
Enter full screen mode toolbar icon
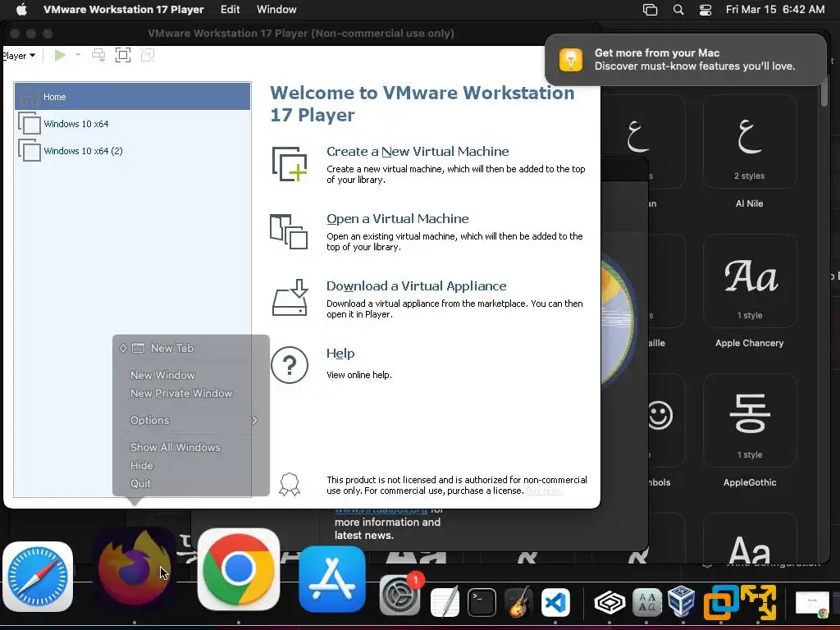click(123, 55)
